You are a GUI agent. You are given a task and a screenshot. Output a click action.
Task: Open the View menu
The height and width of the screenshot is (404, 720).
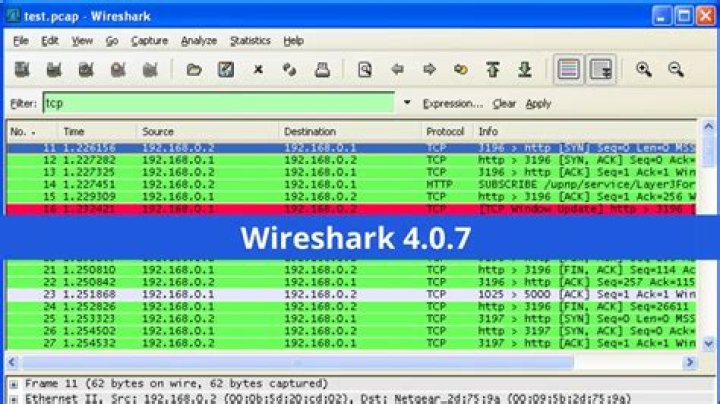[x=82, y=41]
